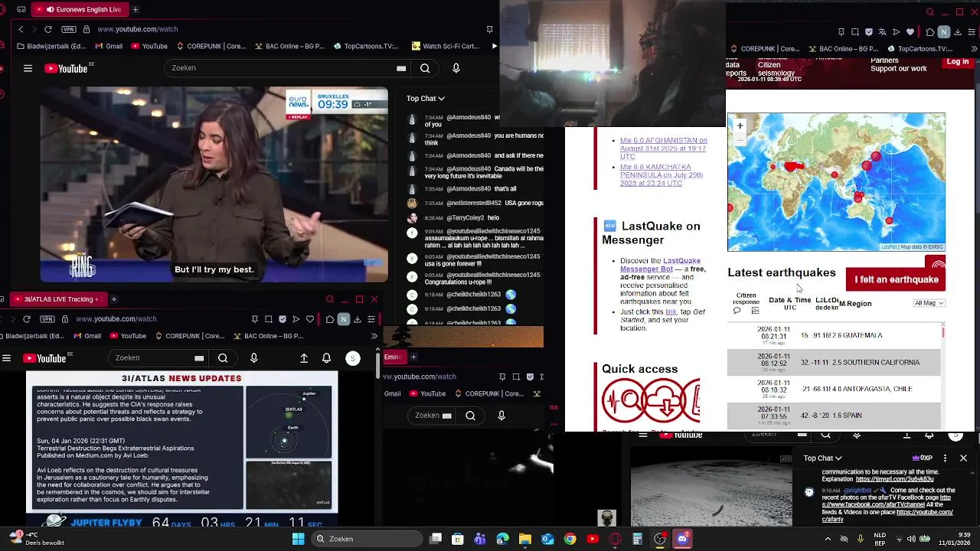Open the LastQuake Messenger Bot link
This screenshot has height=551, width=980.
click(x=660, y=265)
